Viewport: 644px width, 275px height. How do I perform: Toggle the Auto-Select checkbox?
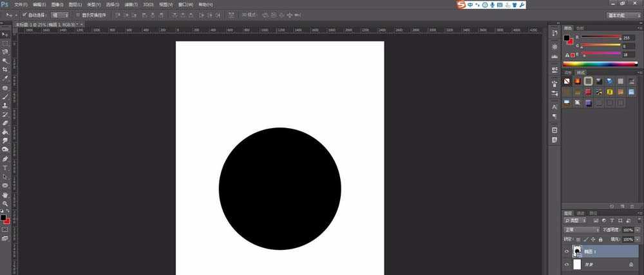click(x=24, y=14)
